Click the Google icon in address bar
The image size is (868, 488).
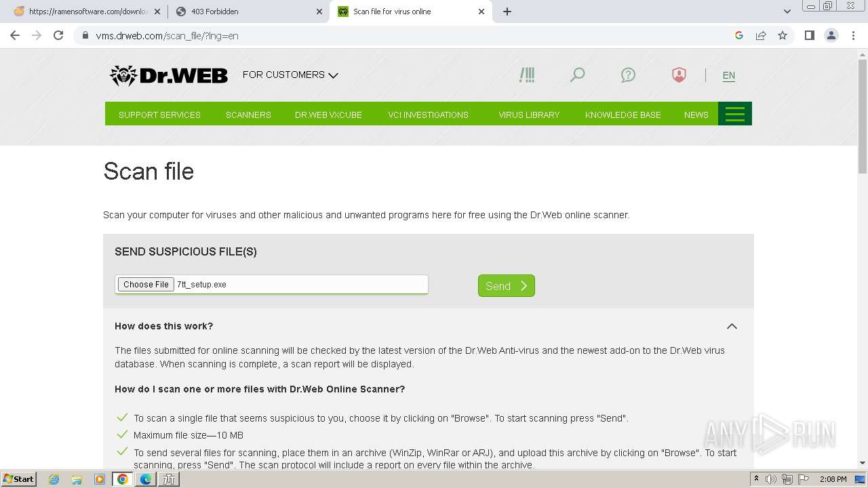[739, 35]
